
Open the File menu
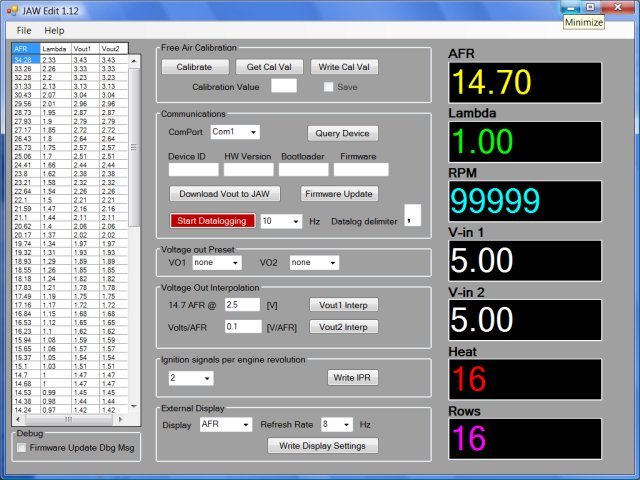coord(24,31)
